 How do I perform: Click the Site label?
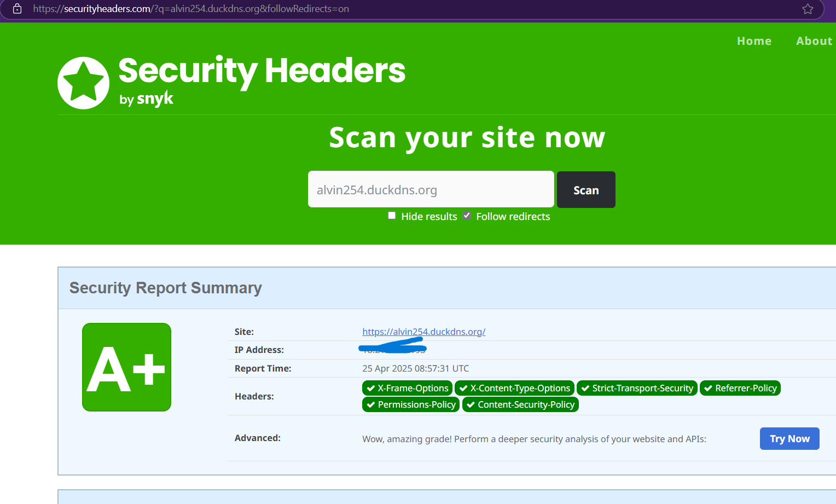click(245, 332)
